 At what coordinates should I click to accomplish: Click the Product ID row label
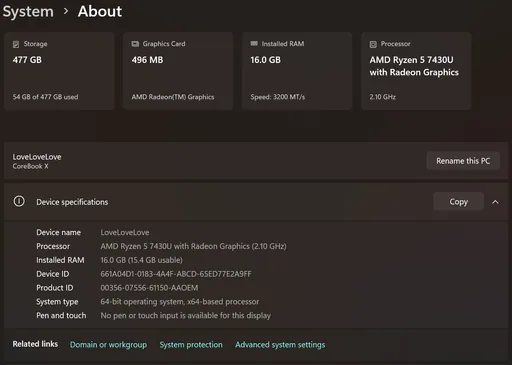55,288
